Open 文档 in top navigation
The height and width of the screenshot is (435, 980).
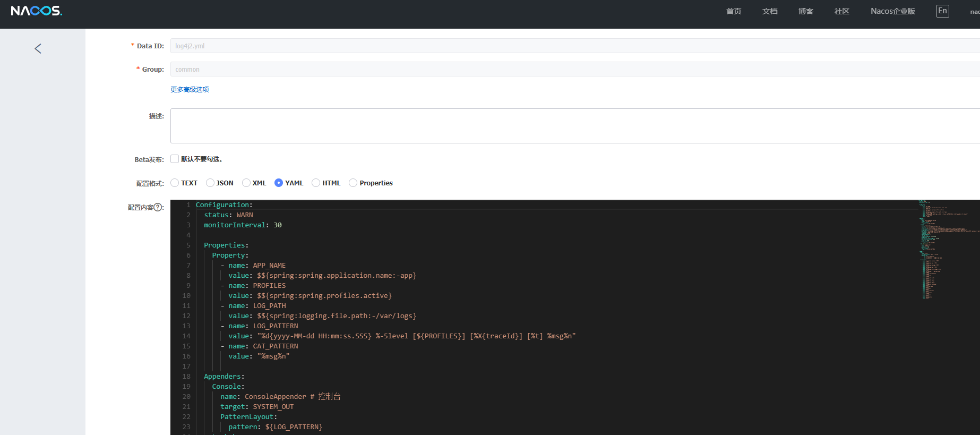(x=770, y=11)
